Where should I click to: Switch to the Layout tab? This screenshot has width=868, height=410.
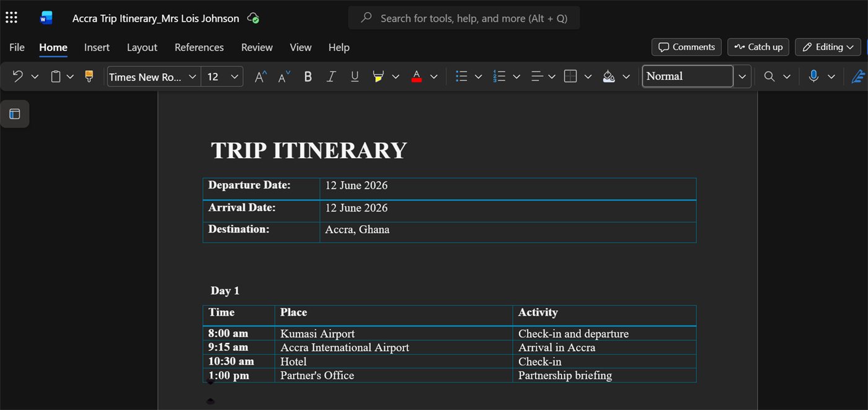142,47
